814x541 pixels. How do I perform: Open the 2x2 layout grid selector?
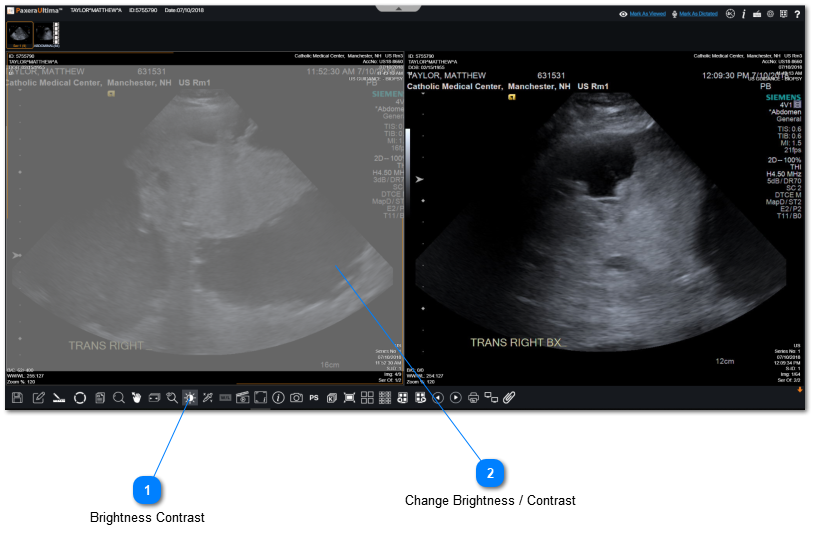[x=367, y=398]
